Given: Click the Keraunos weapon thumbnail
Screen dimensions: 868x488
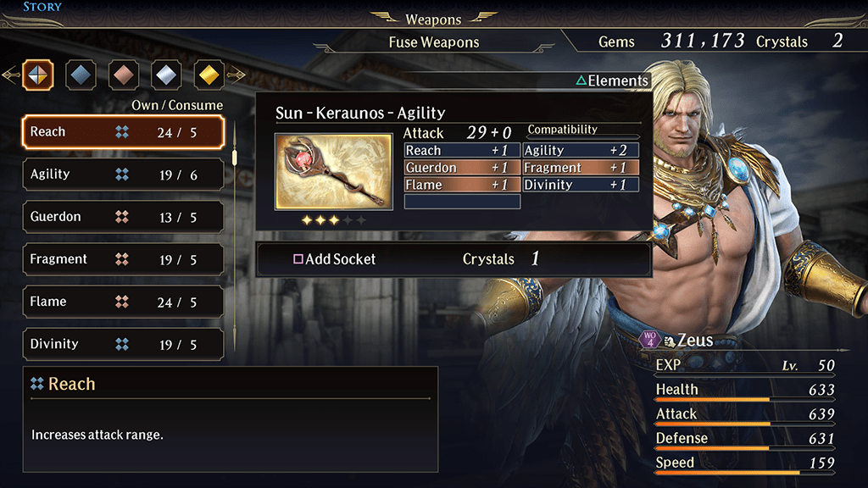Looking at the screenshot, I should click(334, 171).
